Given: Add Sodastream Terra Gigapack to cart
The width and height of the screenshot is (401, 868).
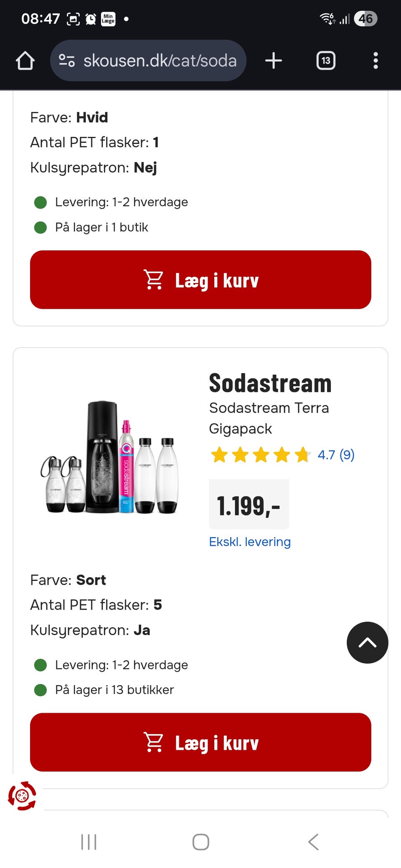Looking at the screenshot, I should click(200, 742).
